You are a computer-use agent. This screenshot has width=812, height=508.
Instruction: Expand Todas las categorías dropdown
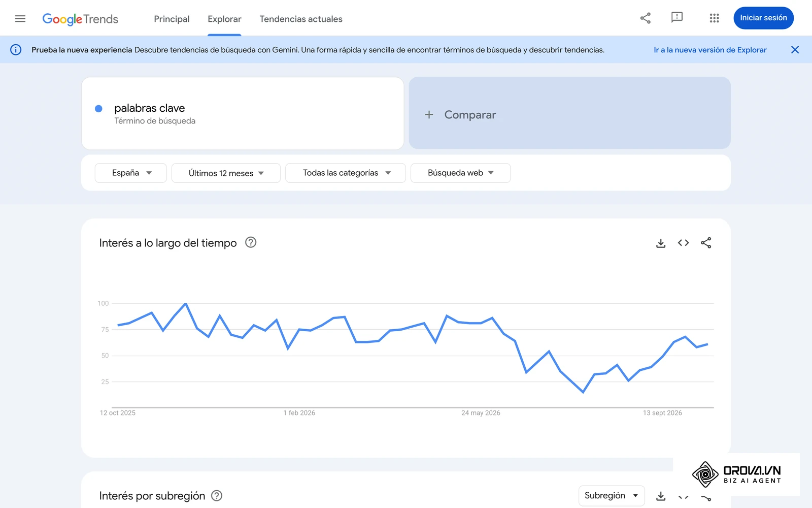click(346, 173)
